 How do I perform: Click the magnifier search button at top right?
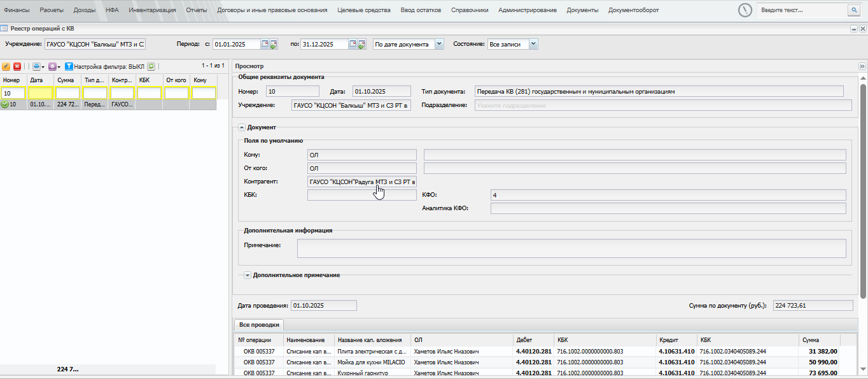click(853, 10)
